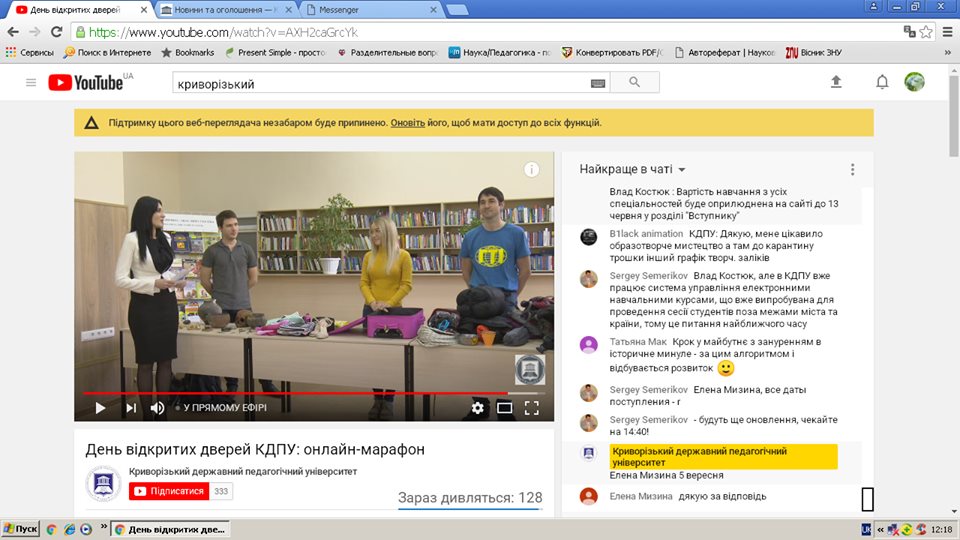Open the notifications bell

(882, 82)
